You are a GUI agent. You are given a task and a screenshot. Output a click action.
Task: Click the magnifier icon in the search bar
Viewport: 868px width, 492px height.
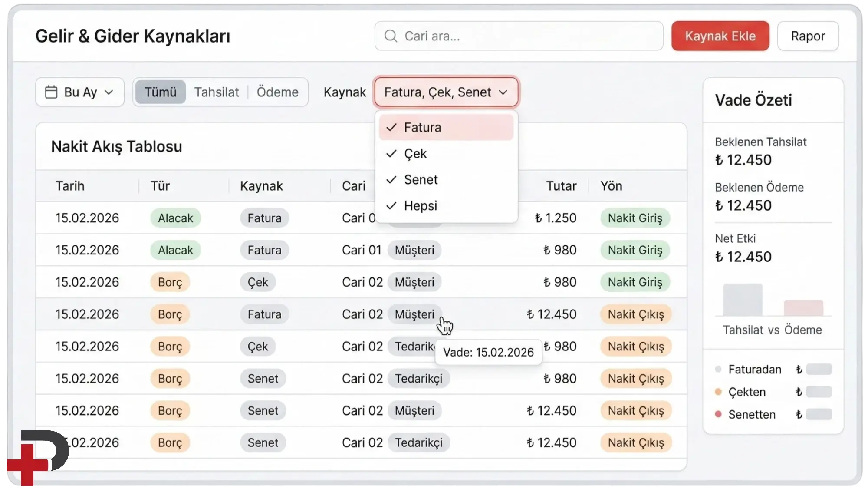coord(391,36)
